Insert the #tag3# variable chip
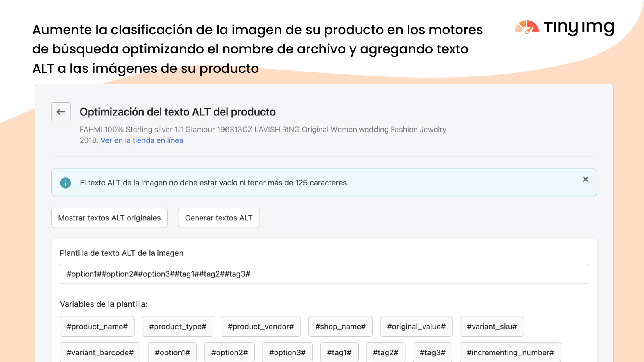 coord(433,352)
